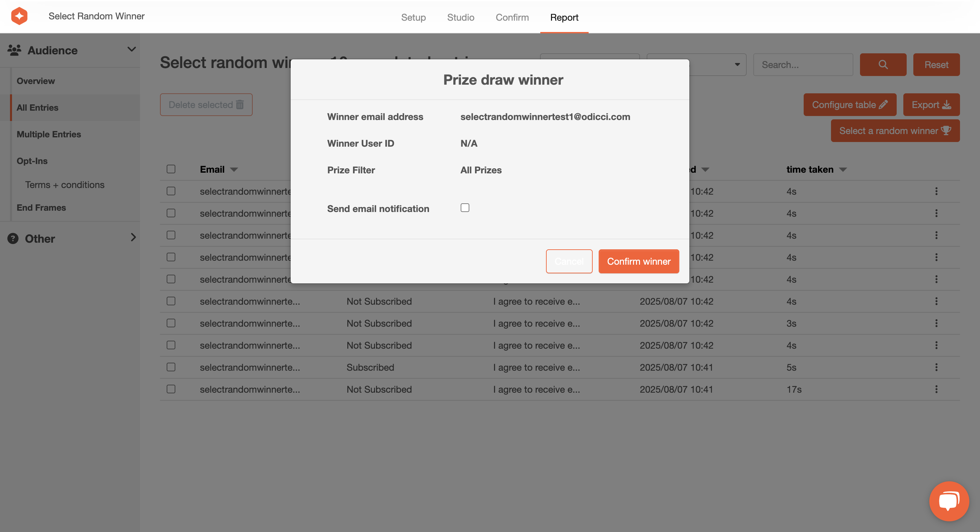Tick the select-all checkbox in table header
This screenshot has width=980, height=532.
pyautogui.click(x=171, y=169)
